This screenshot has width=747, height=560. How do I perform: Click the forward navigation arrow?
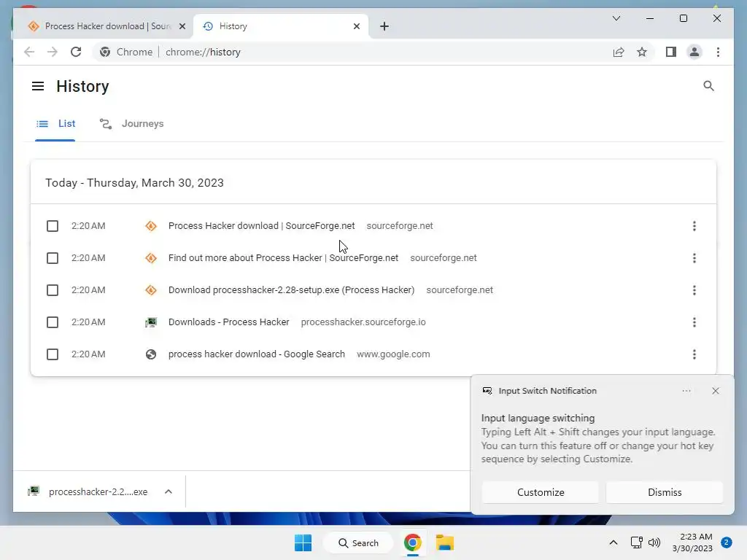tap(53, 52)
